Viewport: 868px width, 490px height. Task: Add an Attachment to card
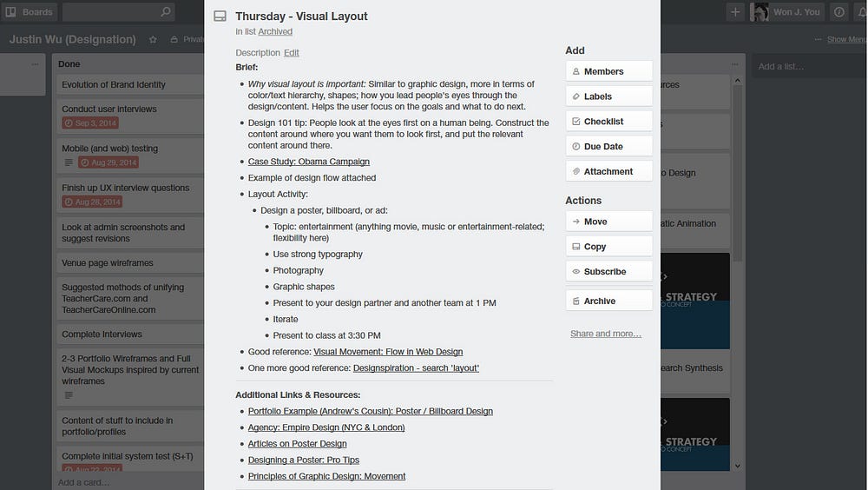tap(609, 171)
